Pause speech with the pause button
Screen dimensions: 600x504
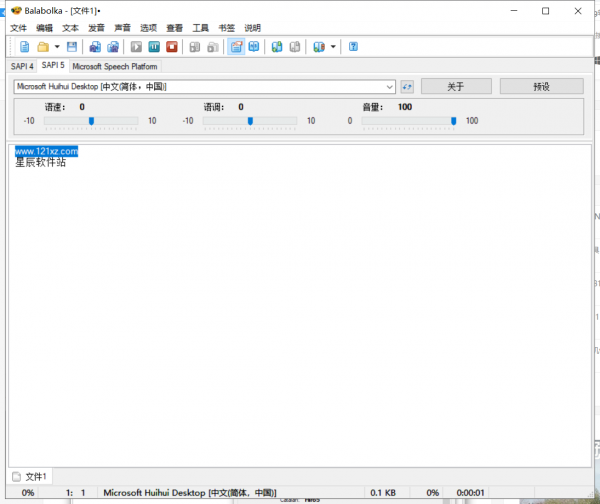pyautogui.click(x=154, y=47)
